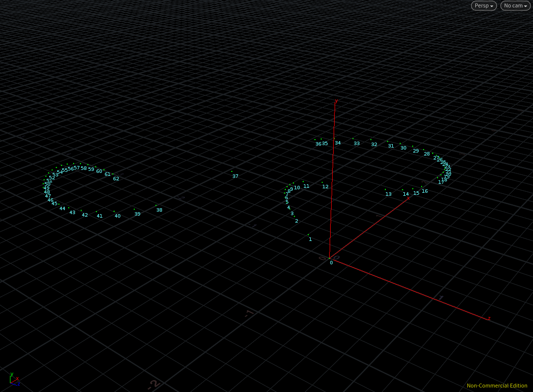Open the Persp viewport dropdown
This screenshot has height=392, width=533.
484,5
